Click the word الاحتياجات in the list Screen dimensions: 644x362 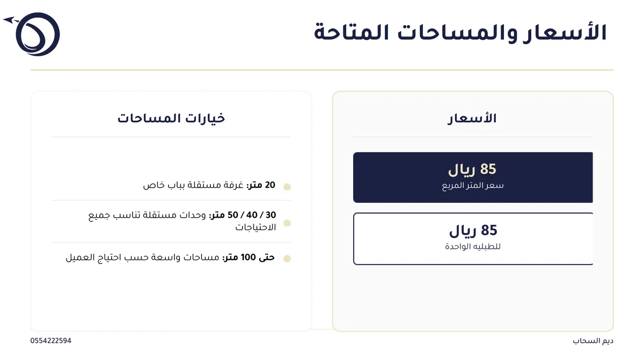(255, 227)
